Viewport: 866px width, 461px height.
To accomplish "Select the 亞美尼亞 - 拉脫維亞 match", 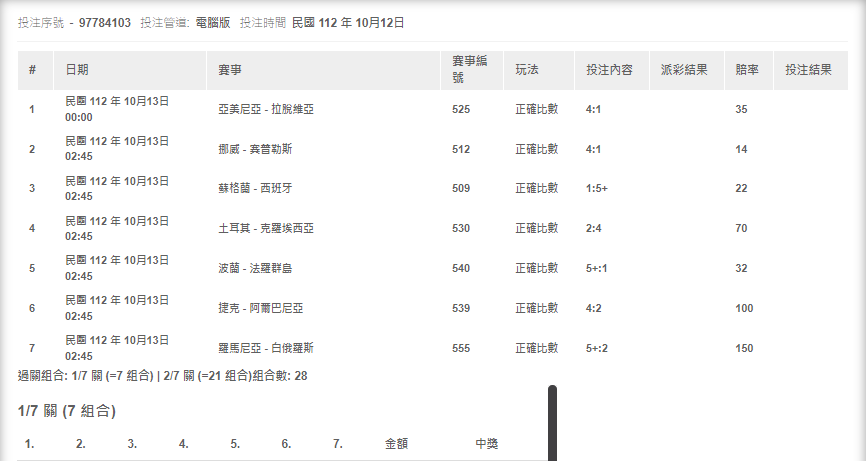I will pyautogui.click(x=266, y=109).
